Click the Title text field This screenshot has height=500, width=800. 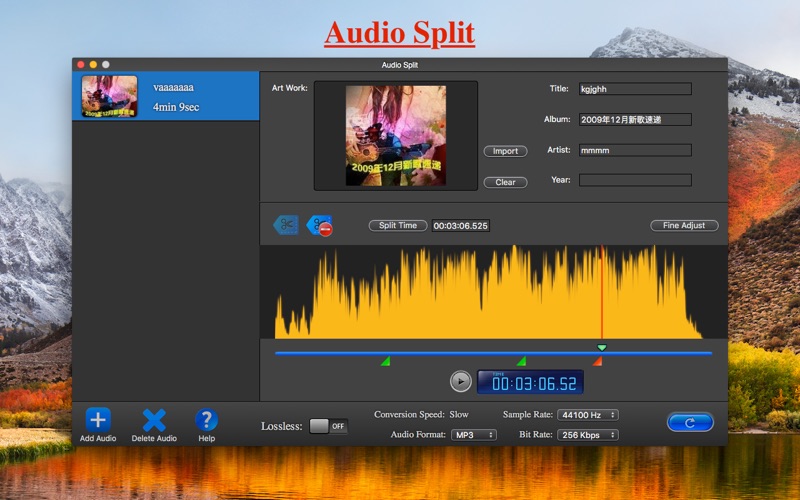pos(635,89)
